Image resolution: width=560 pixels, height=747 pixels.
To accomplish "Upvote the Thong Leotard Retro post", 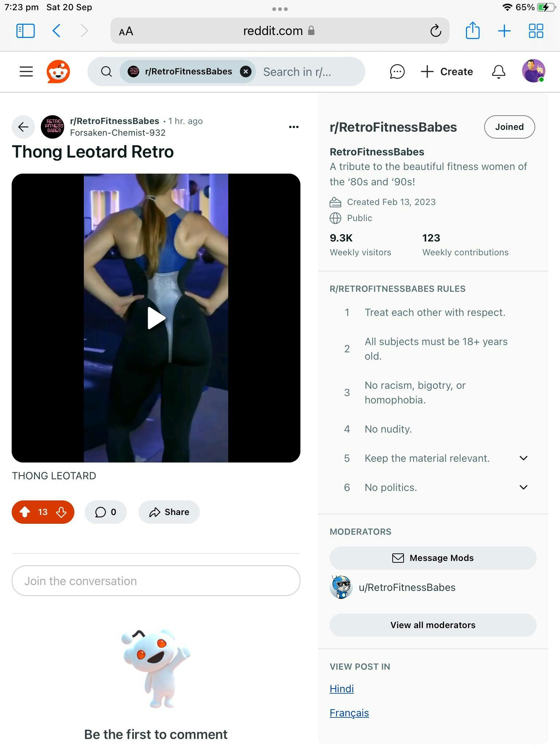I will [x=25, y=512].
